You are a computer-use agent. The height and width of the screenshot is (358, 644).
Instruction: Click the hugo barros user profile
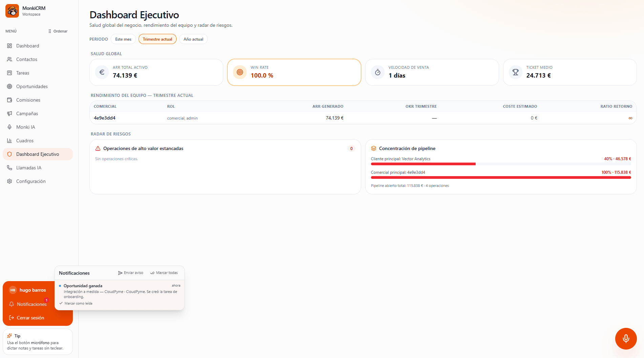[28, 290]
